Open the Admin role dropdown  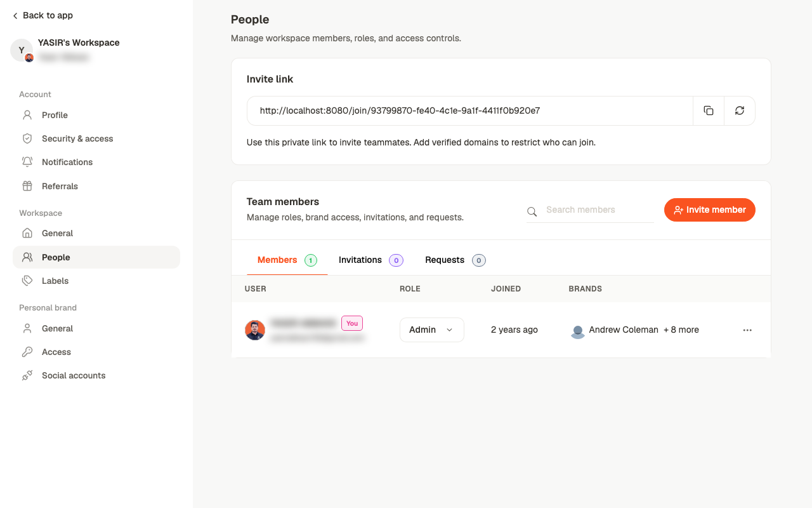431,330
